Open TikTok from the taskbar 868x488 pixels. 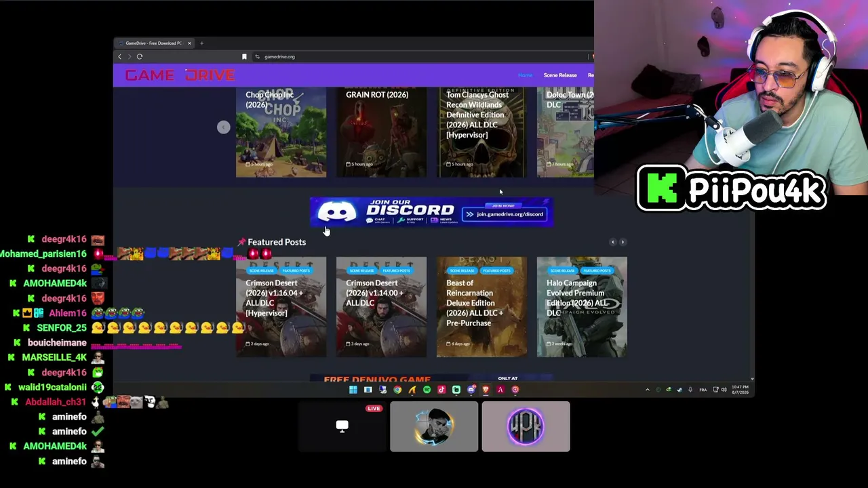tap(441, 390)
